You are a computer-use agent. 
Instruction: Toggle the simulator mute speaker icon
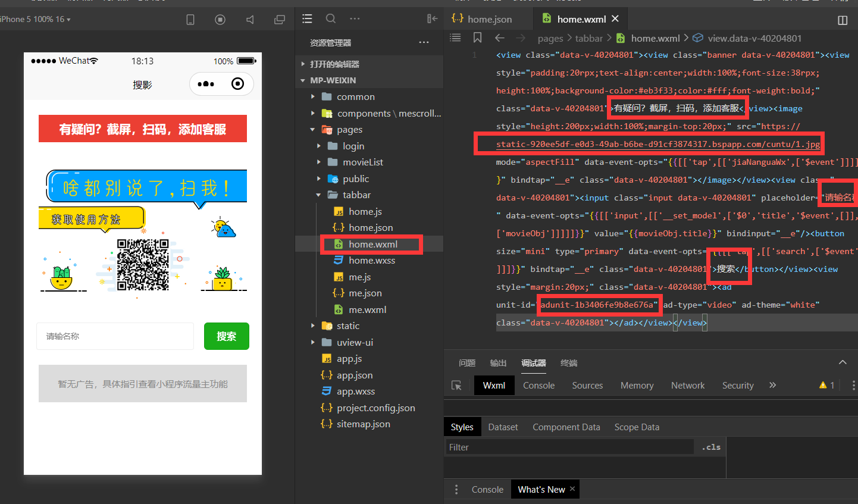pyautogui.click(x=250, y=20)
